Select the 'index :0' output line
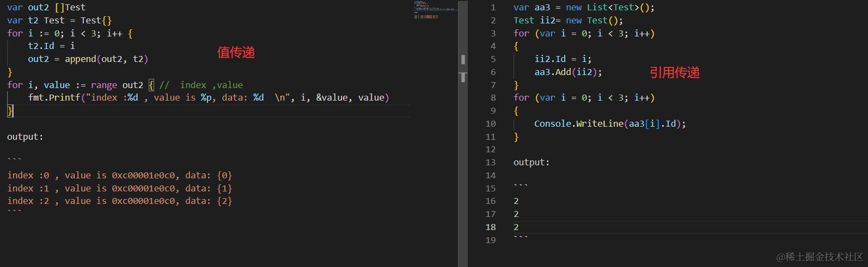 (120, 175)
